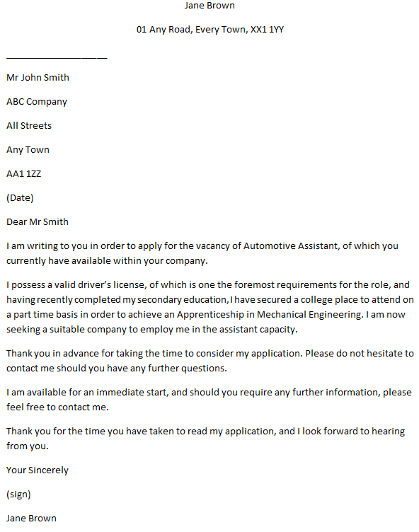Click the horizontal divider line under header
The image size is (419, 532).
coord(57,58)
